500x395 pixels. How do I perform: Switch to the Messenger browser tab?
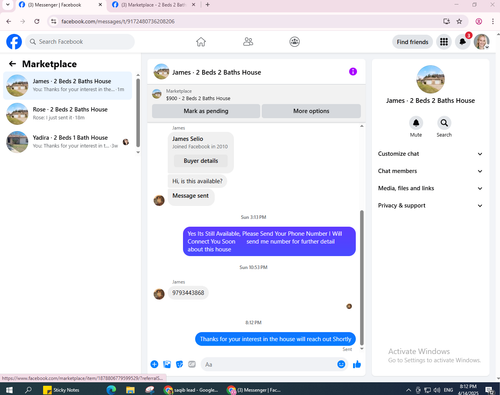60,5
